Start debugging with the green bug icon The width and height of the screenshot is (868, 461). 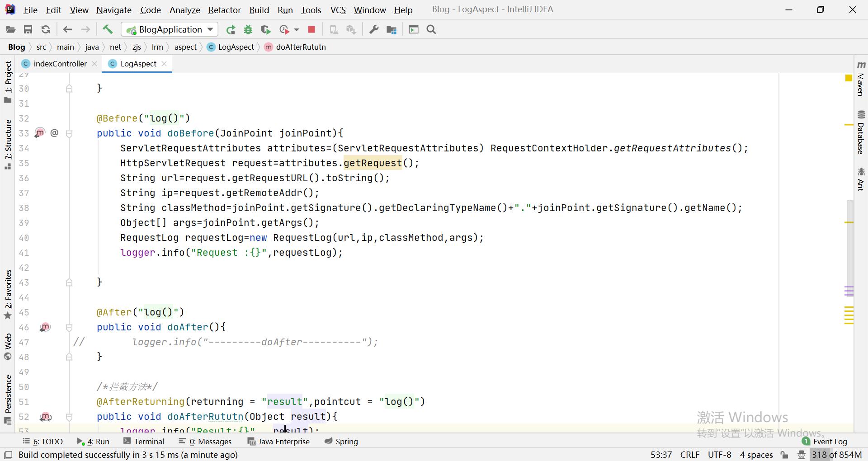[x=248, y=30]
